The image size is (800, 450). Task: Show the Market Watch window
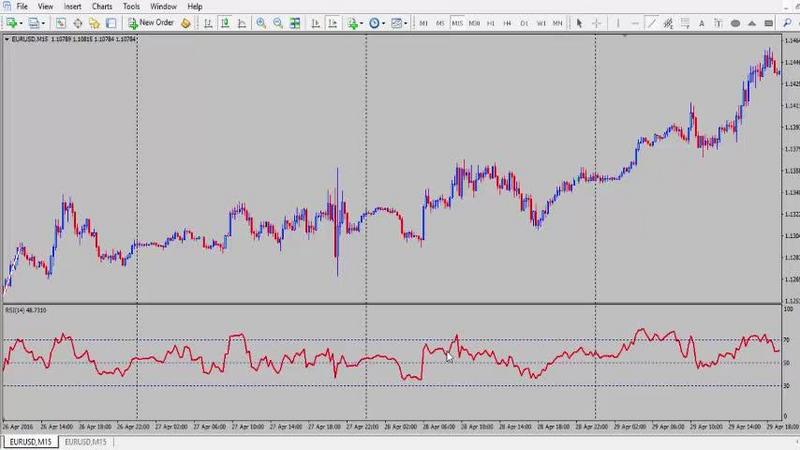coord(61,23)
